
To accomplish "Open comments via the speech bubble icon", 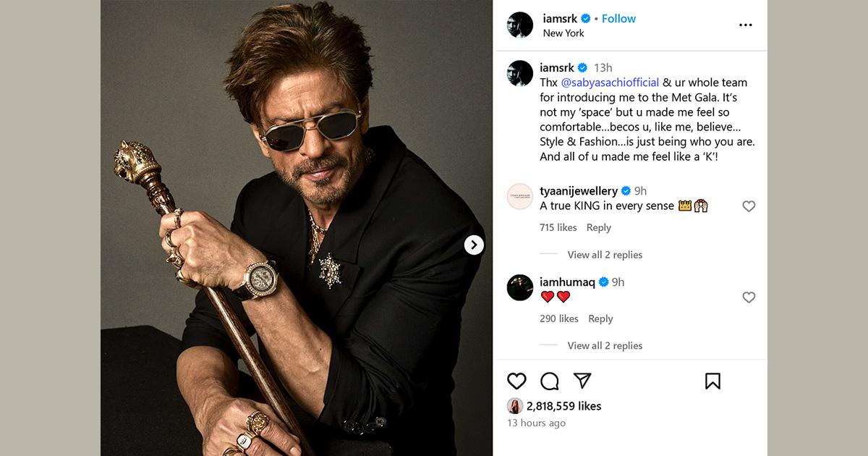I will 550,381.
